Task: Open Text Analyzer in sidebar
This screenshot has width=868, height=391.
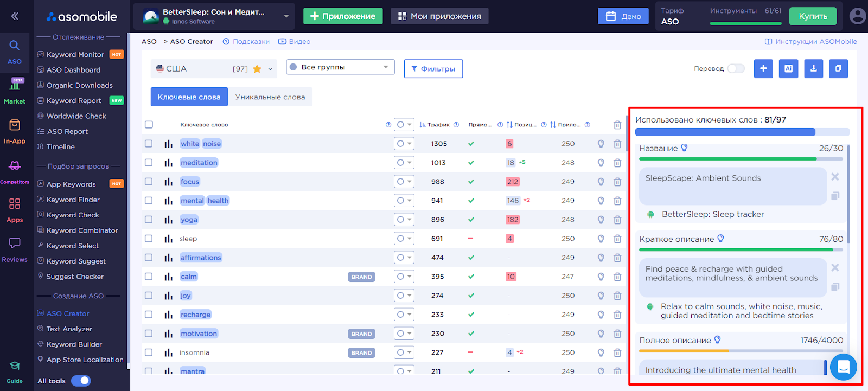Action: (x=69, y=329)
